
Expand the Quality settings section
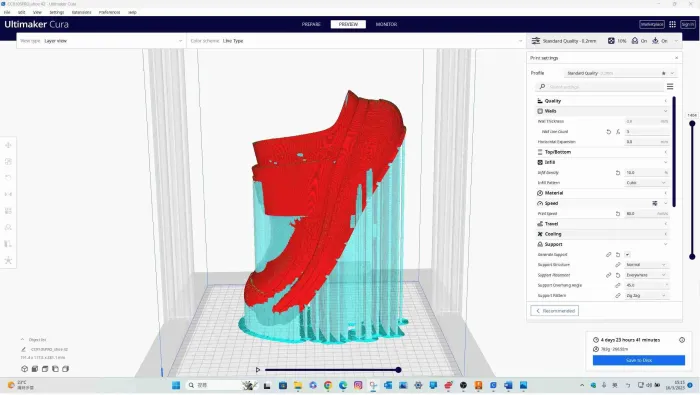[602, 101]
